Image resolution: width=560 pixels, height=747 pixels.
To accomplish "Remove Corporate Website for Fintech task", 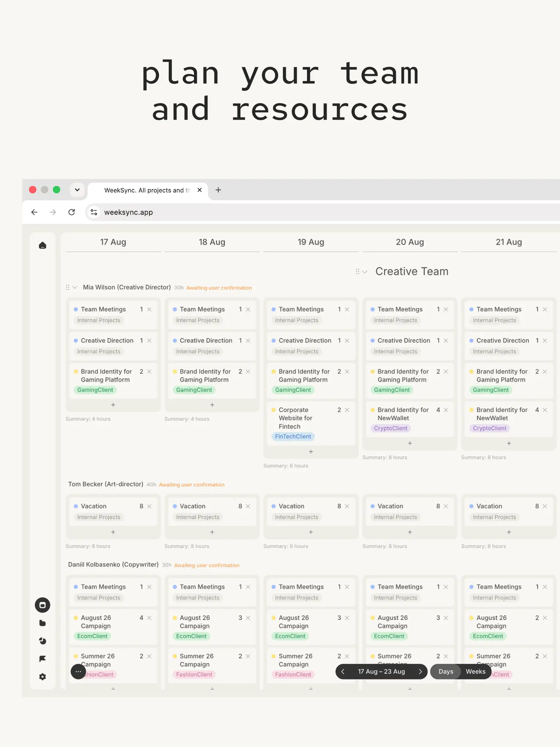I will [x=347, y=410].
